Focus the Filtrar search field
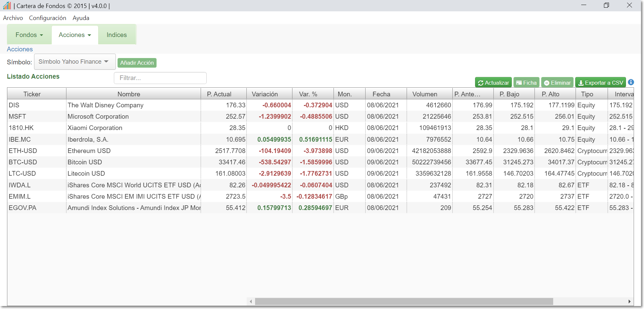This screenshot has width=644, height=309. click(160, 78)
